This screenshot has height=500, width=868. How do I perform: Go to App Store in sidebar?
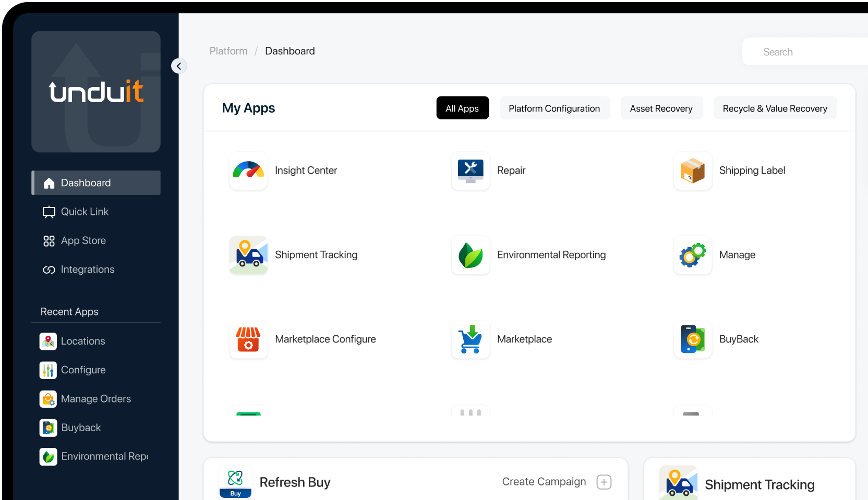tap(83, 241)
